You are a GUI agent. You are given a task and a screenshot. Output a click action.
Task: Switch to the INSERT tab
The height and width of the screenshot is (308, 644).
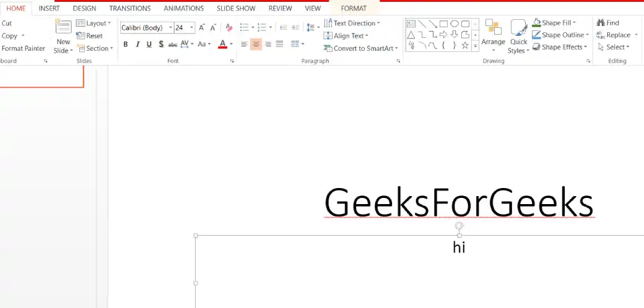(50, 8)
